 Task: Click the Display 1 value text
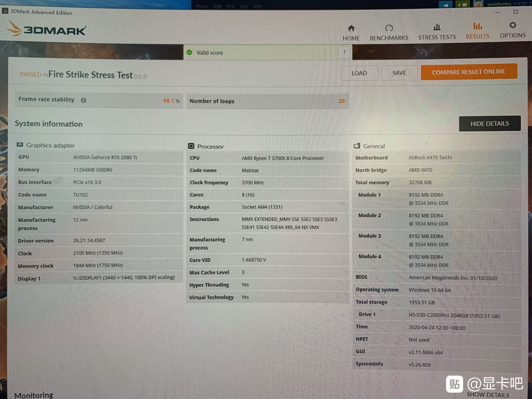(124, 277)
